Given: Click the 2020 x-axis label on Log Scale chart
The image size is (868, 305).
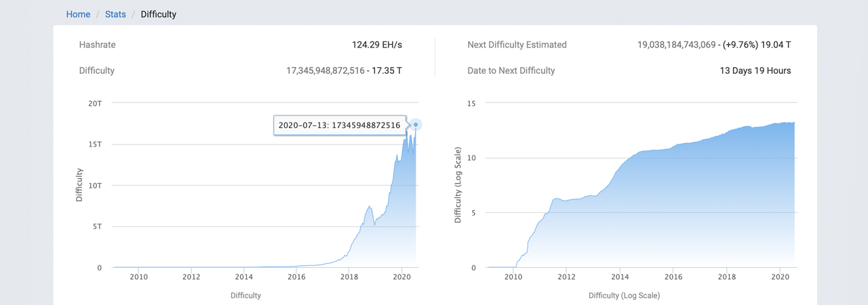Looking at the screenshot, I should point(780,277).
